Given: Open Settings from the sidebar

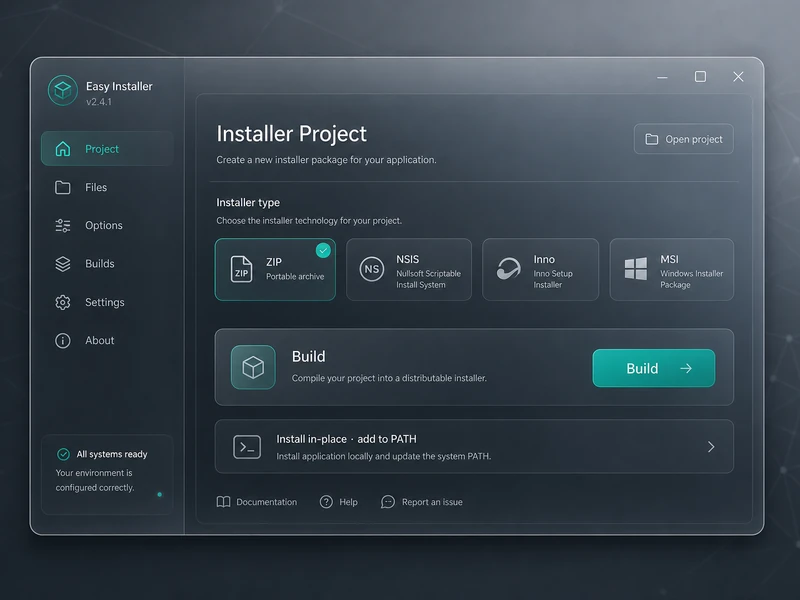Looking at the screenshot, I should coord(107,302).
